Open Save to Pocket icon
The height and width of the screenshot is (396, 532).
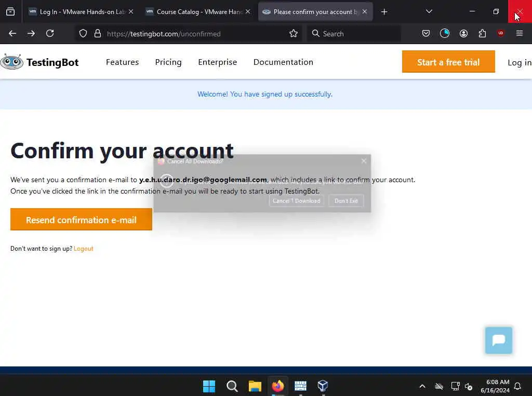click(x=426, y=33)
